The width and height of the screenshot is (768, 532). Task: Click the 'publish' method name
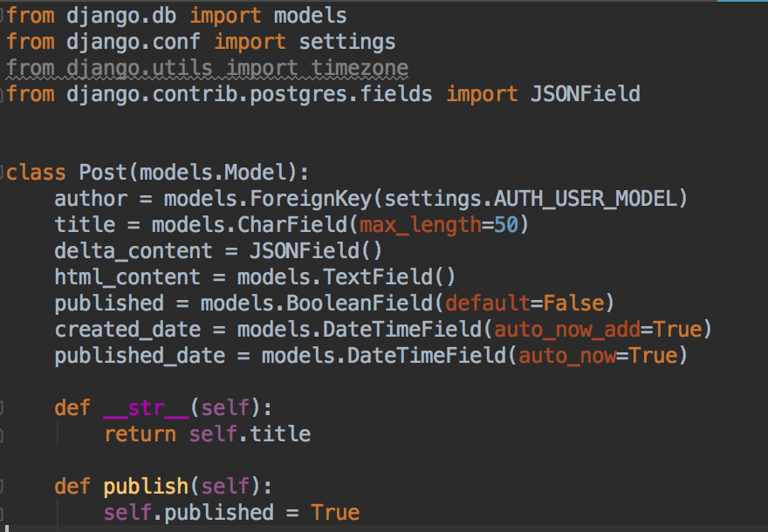(146, 486)
